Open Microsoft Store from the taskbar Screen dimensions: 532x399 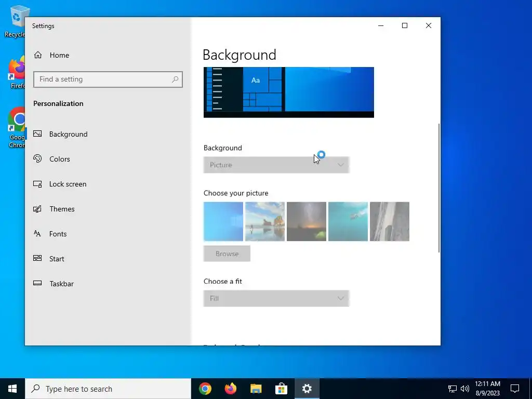pos(281,389)
